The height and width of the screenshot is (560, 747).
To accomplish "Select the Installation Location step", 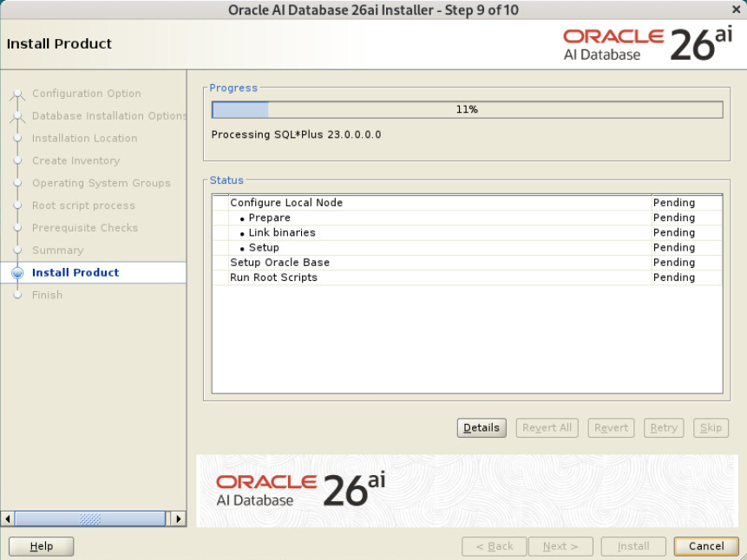I will click(x=84, y=138).
